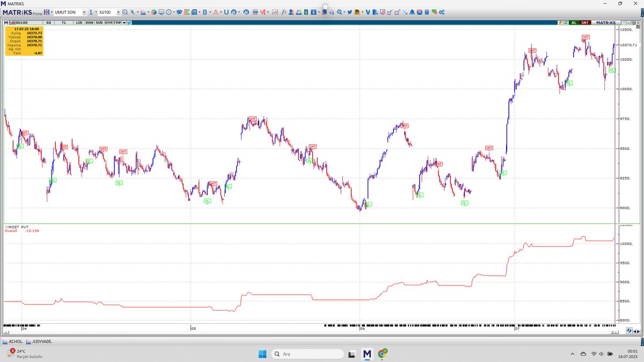Toggle the TMP button in chart header
The width and height of the screenshot is (644, 362).
117,23
